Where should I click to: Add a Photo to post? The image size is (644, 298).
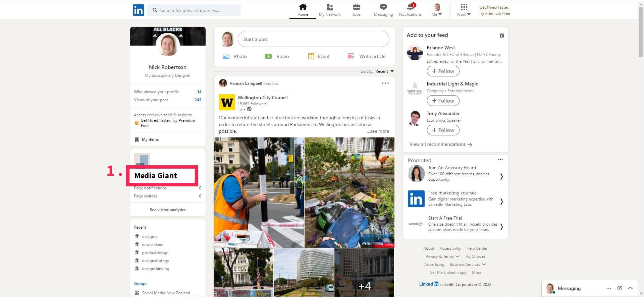234,56
